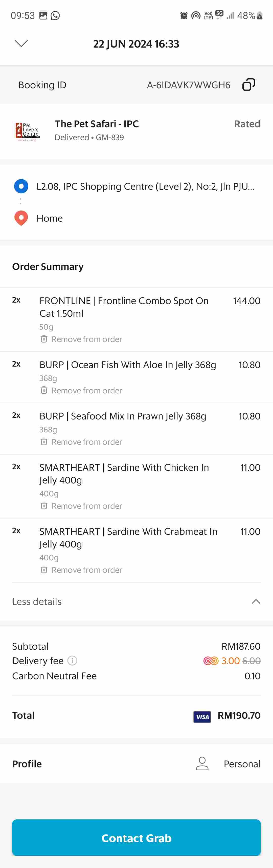This screenshot has width=273, height=868.
Task: Select the Personal profile option
Action: 242,764
